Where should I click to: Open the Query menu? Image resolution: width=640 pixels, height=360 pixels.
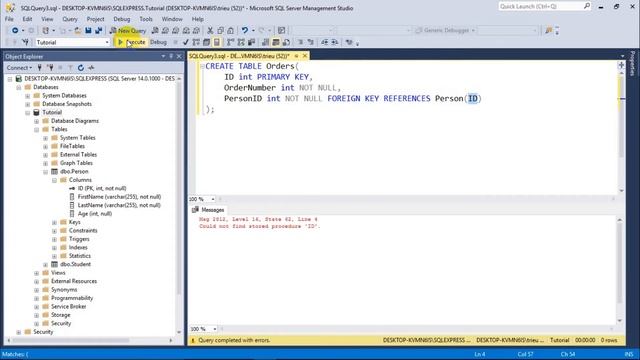coord(70,19)
